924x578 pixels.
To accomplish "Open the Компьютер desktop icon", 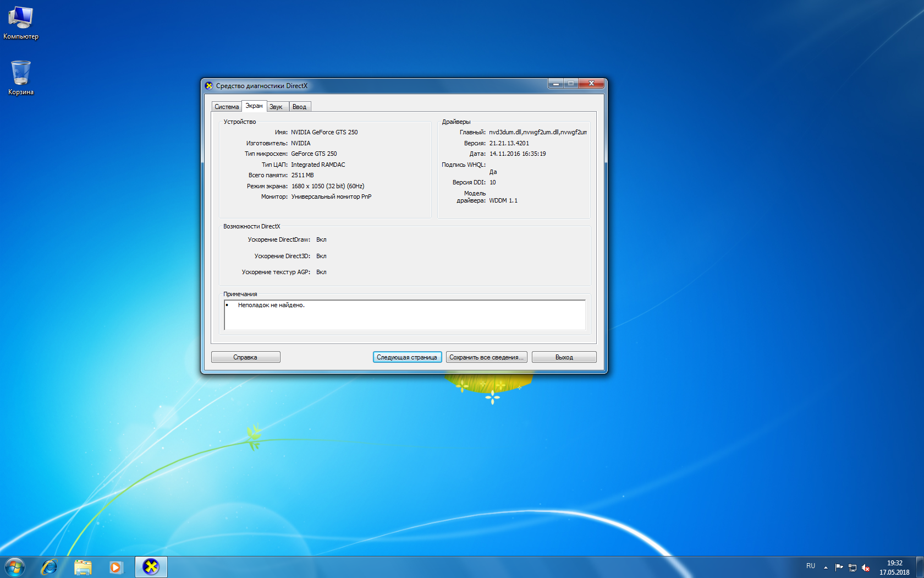I will (x=21, y=23).
